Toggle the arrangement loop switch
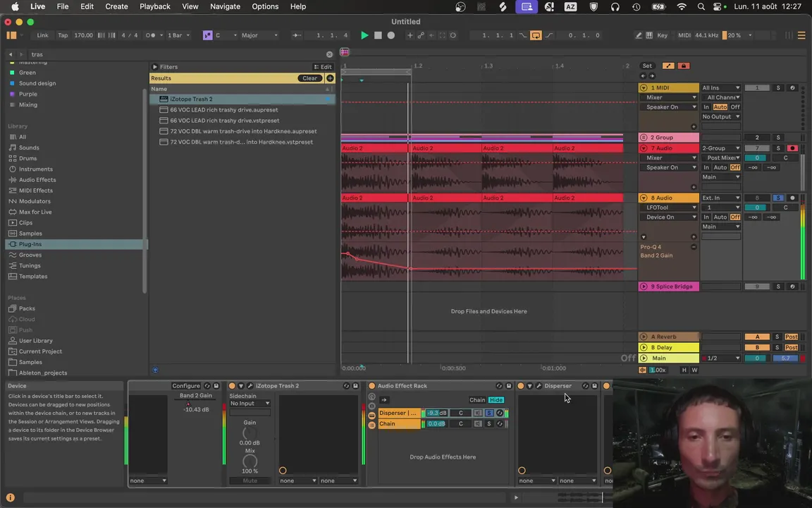This screenshot has height=508, width=812. click(536, 35)
